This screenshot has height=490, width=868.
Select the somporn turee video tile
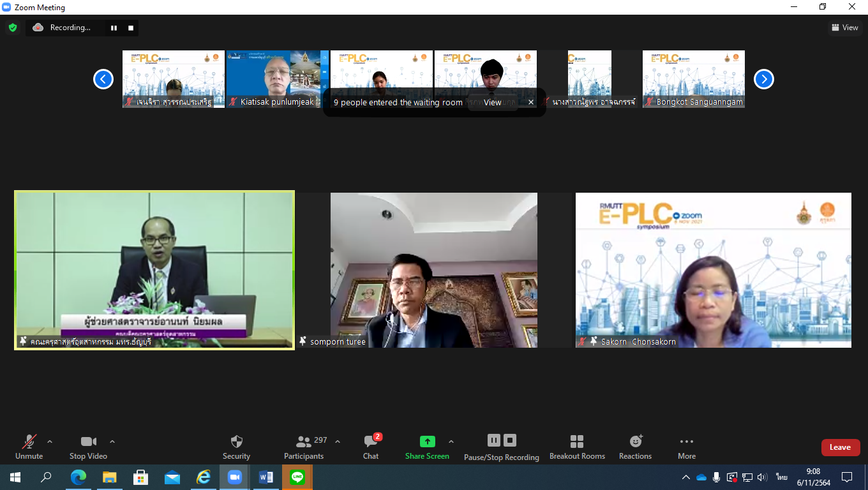(x=434, y=270)
